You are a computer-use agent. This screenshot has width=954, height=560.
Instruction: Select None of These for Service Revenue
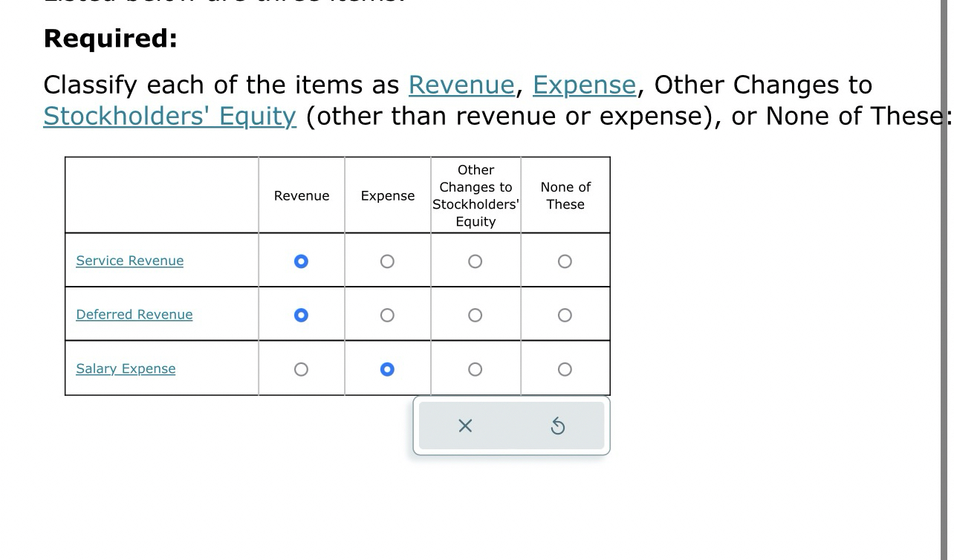(x=565, y=261)
